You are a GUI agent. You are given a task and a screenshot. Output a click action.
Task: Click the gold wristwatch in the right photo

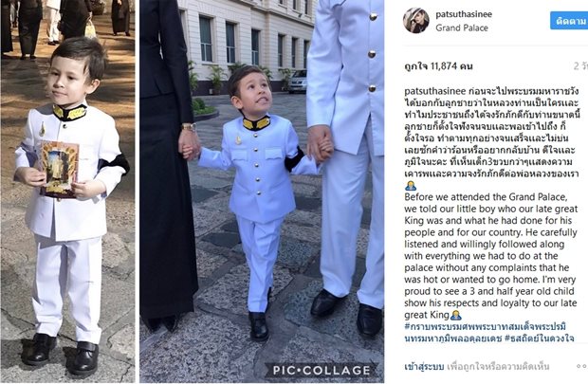pos(189,127)
